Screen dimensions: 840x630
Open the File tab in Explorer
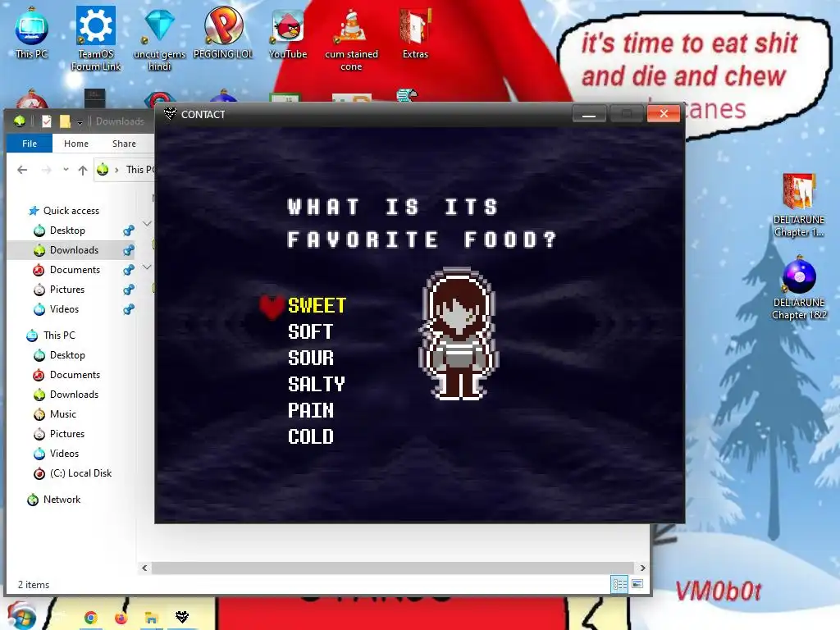[x=30, y=144]
